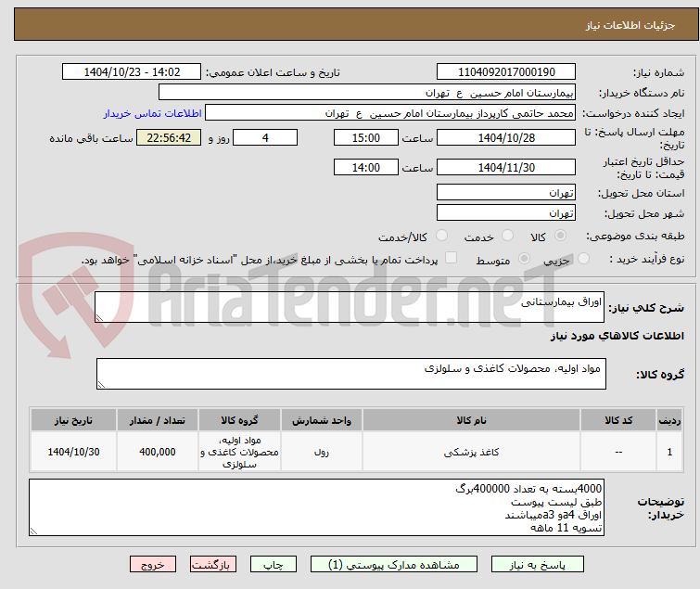Toggle the اسناد خزانه اسلامی payment checkbox
Image resolution: width=700 pixels, height=589 pixels.
coord(452,258)
